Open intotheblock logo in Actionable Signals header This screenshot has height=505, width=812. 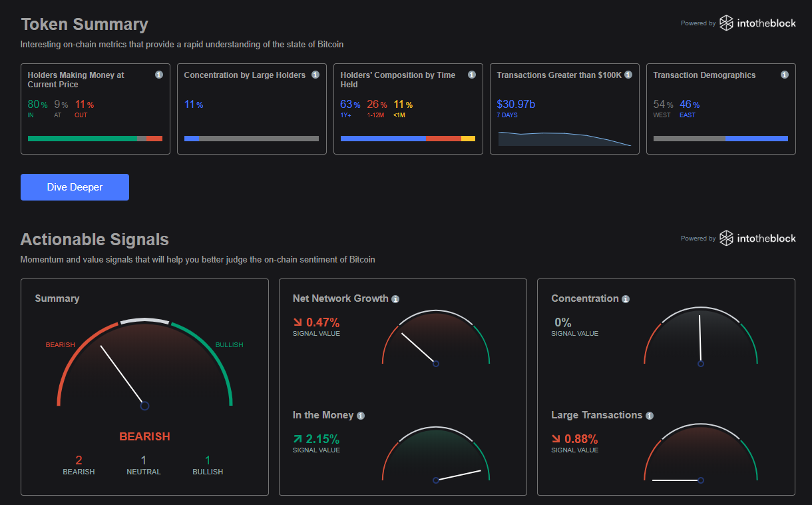click(757, 239)
